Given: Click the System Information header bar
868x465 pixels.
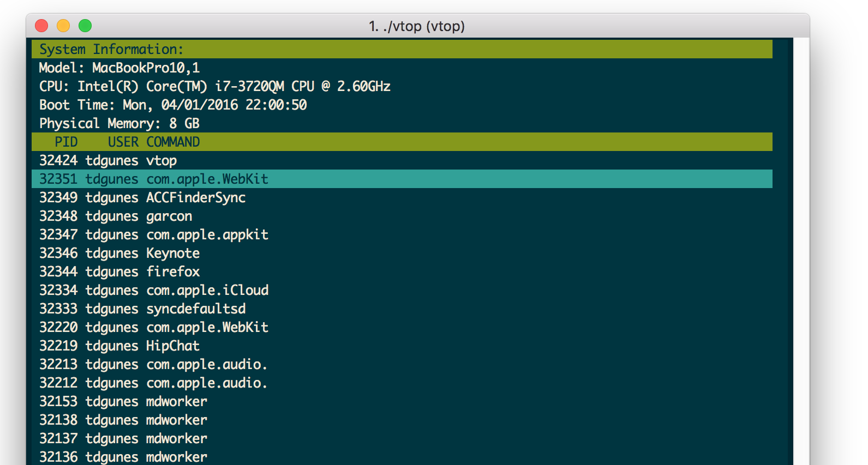Looking at the screenshot, I should pyautogui.click(x=402, y=49).
